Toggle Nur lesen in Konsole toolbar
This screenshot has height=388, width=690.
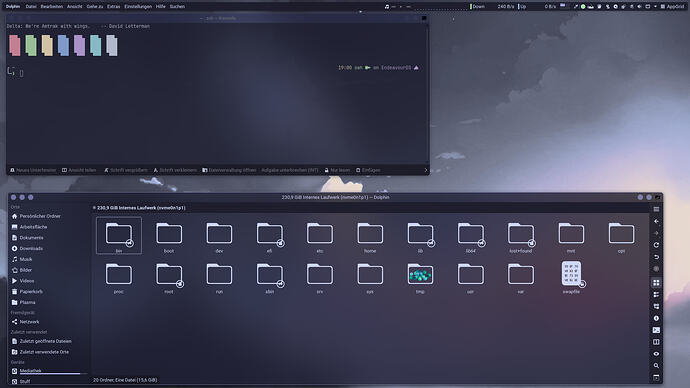tap(337, 170)
